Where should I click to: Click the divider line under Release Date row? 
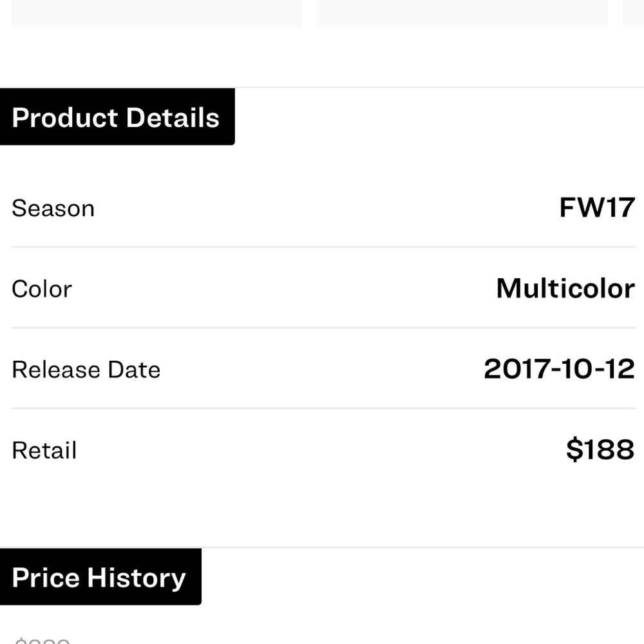(x=323, y=408)
